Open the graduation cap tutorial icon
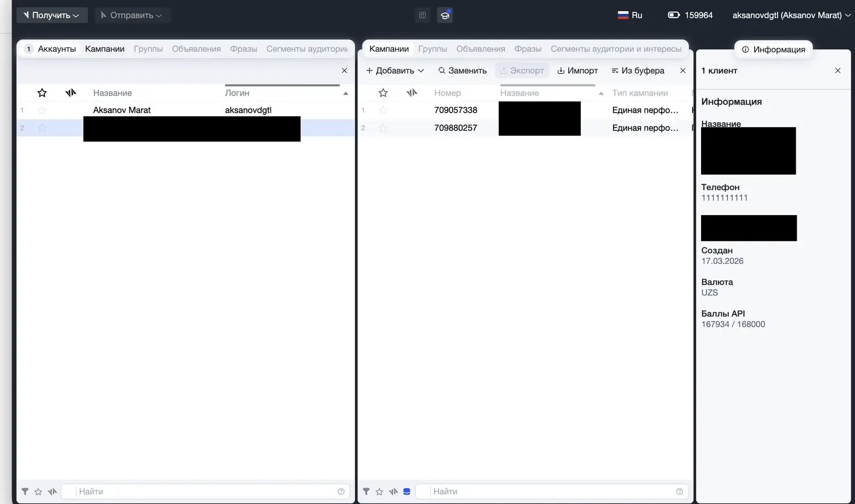Screen dimensions: 855x504 click(445, 15)
